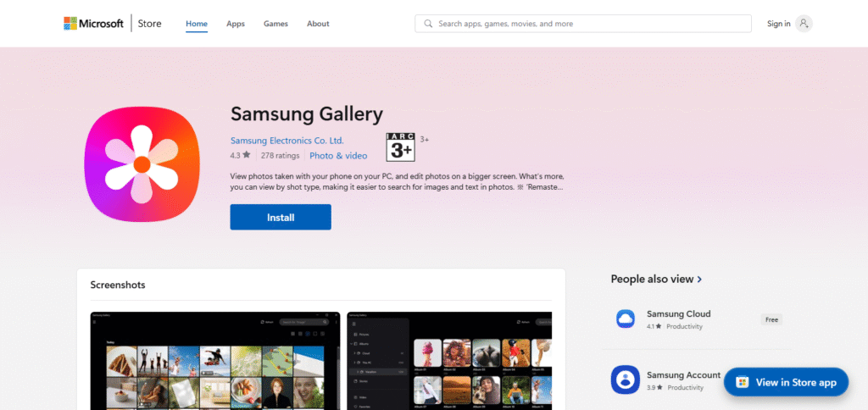Focus the search apps input field
868x410 pixels.
pos(583,24)
